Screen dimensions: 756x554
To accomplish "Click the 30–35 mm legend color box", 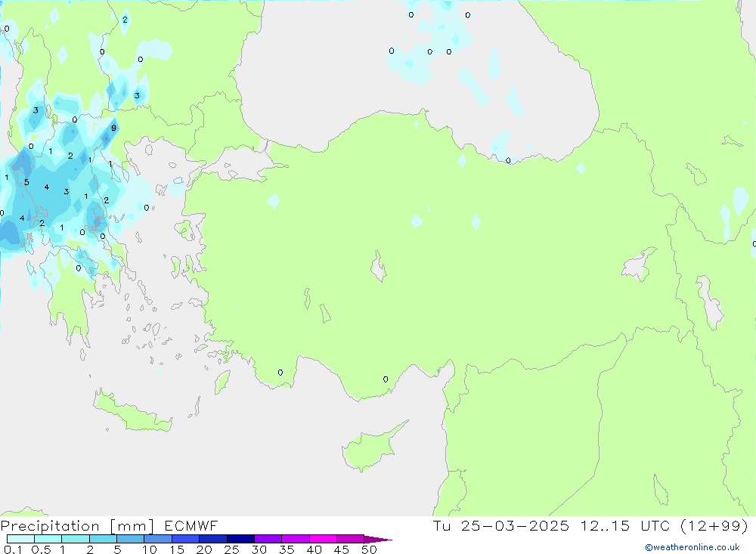I will click(x=268, y=539).
